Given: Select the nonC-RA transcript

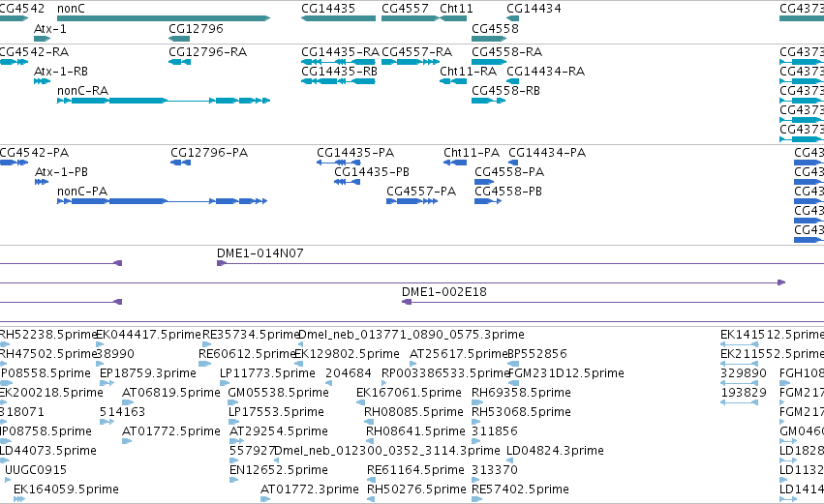Looking at the screenshot, I should (x=164, y=101).
